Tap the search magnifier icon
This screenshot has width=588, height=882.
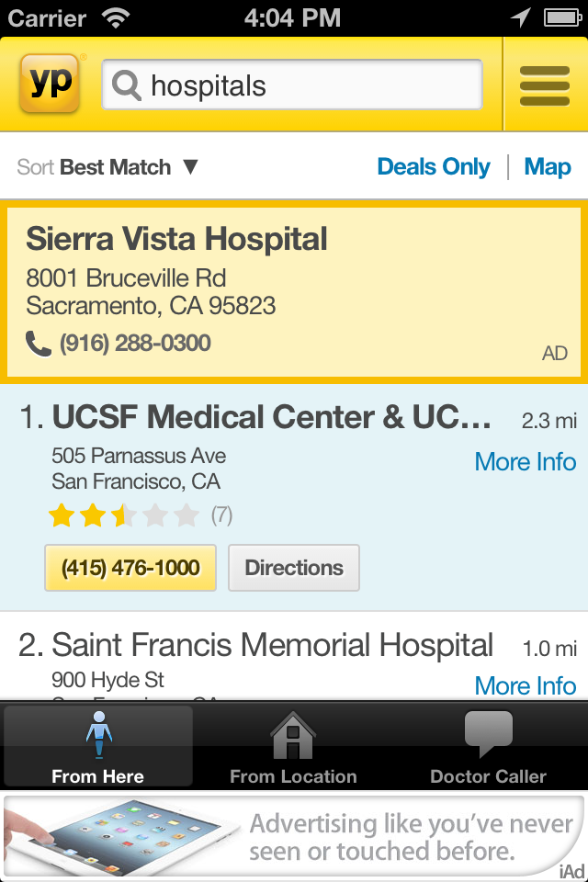click(127, 85)
